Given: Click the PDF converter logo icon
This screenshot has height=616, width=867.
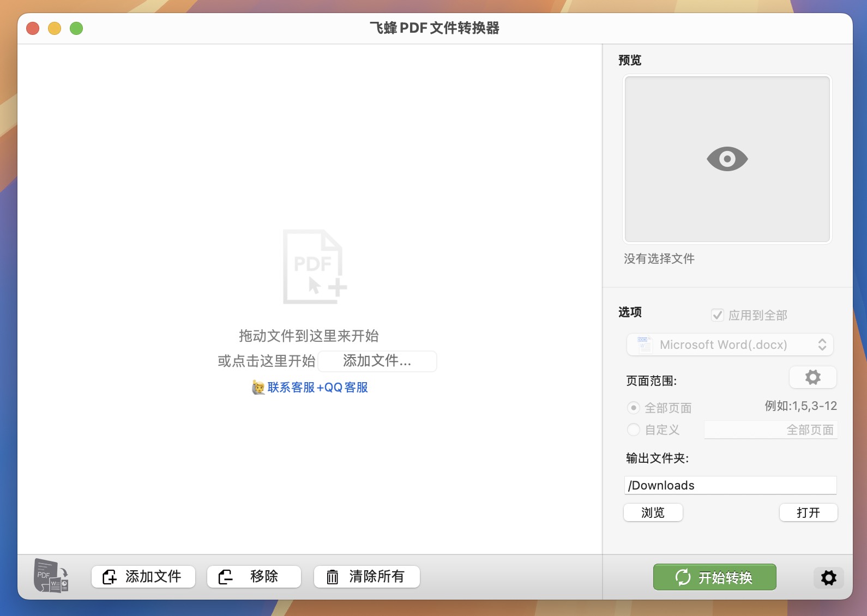Looking at the screenshot, I should coord(51,576).
